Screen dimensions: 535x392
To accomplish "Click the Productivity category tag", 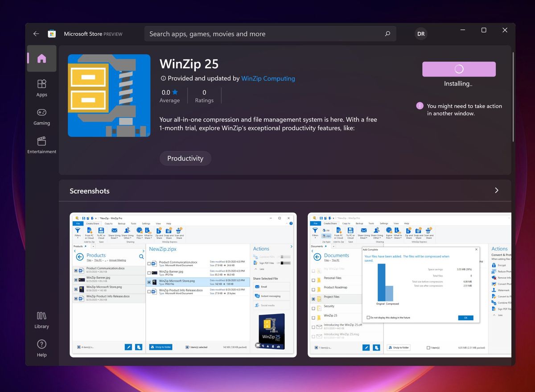I will point(185,158).
